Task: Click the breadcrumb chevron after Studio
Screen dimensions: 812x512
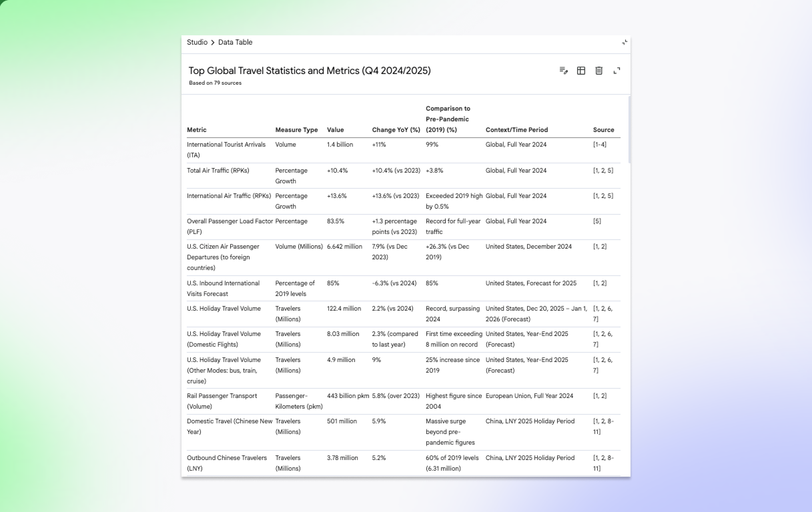Action: tap(213, 43)
